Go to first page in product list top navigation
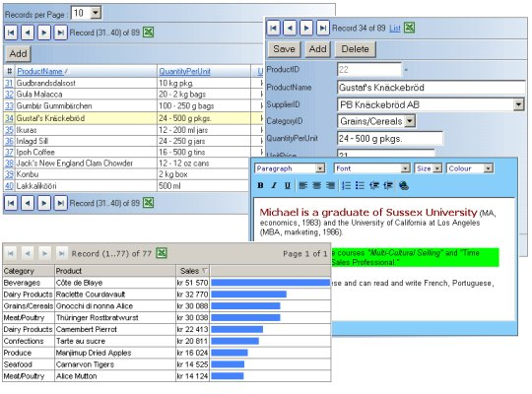This screenshot has width=532, height=394. 11,33
